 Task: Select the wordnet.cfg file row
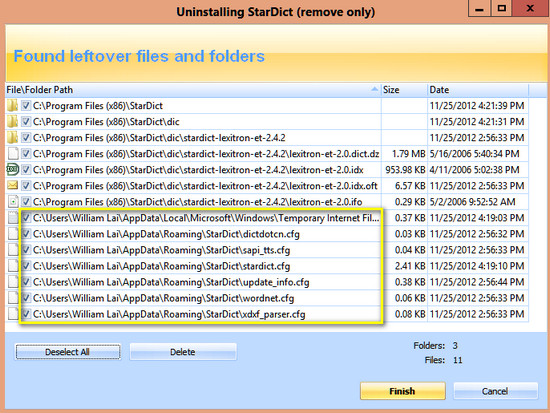pyautogui.click(x=267, y=298)
